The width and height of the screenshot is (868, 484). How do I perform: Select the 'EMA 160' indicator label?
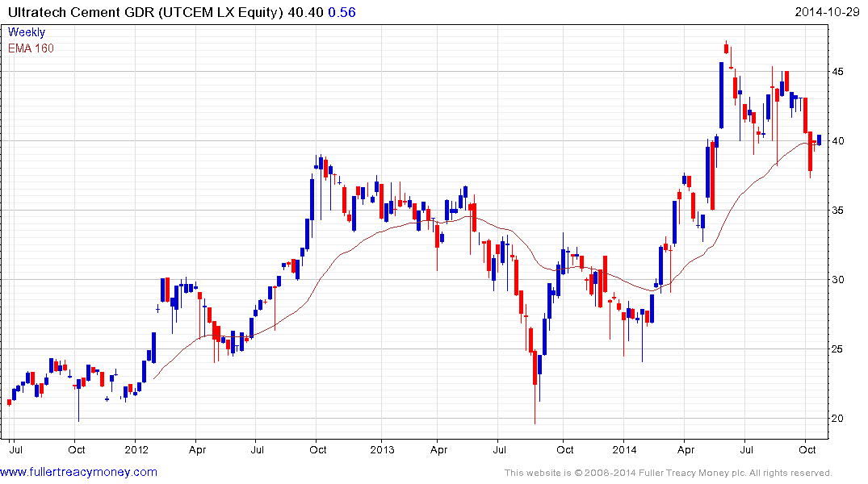tap(31, 48)
